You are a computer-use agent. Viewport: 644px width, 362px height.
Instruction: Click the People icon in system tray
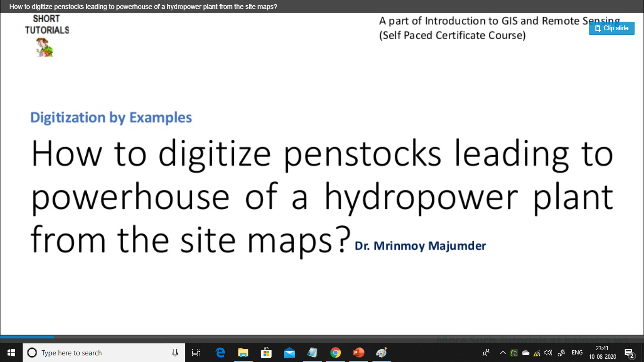pyautogui.click(x=486, y=353)
